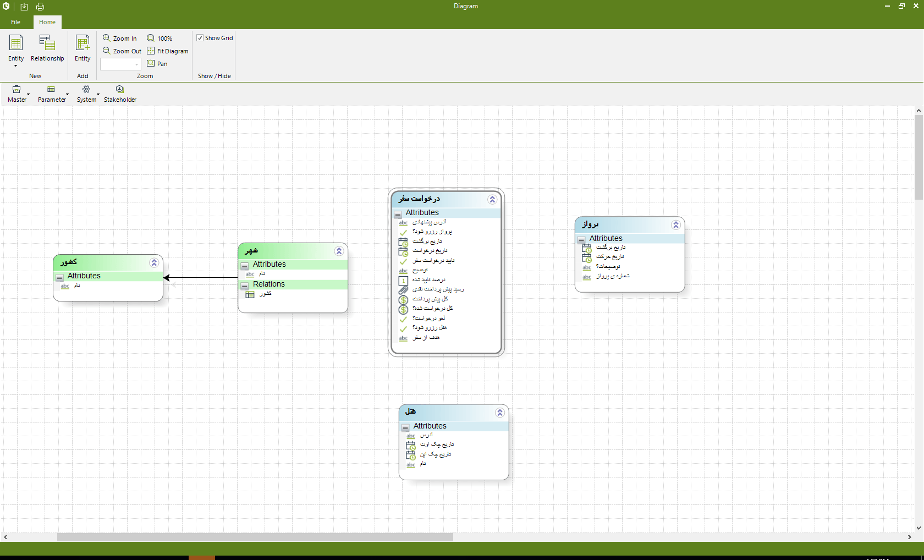Click the New Relationship icon
924x560 pixels.
[x=47, y=42]
